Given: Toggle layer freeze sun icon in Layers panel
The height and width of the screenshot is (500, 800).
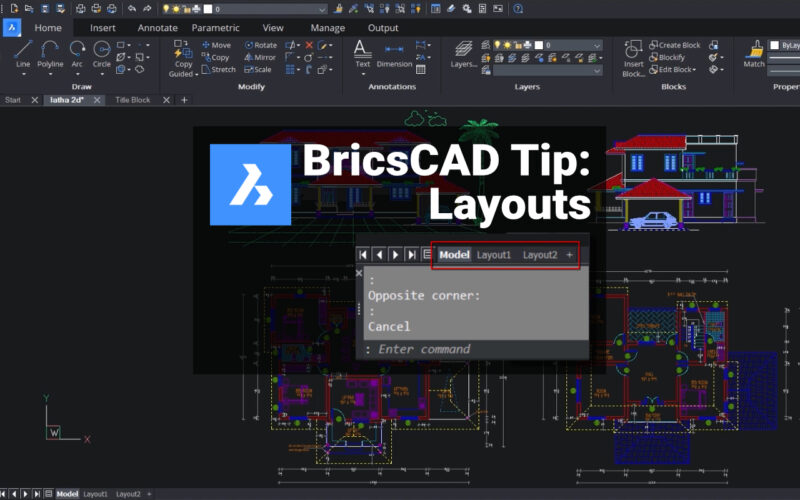Looking at the screenshot, I should [x=509, y=45].
